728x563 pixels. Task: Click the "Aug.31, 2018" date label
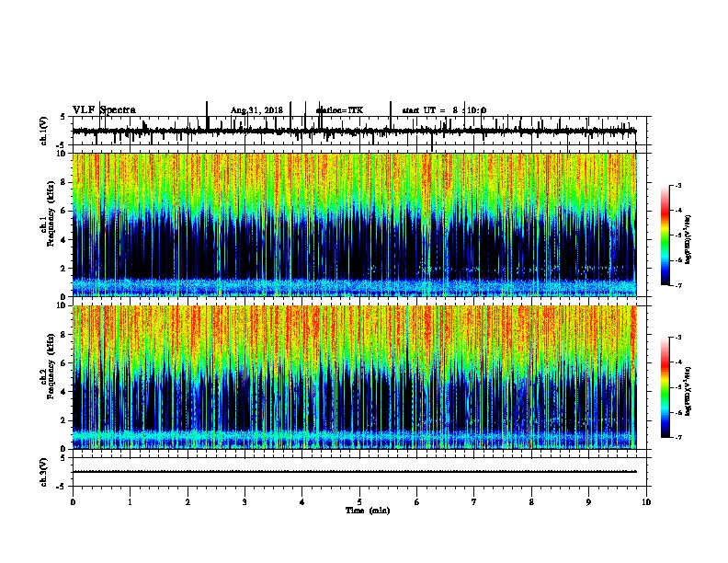(x=256, y=110)
